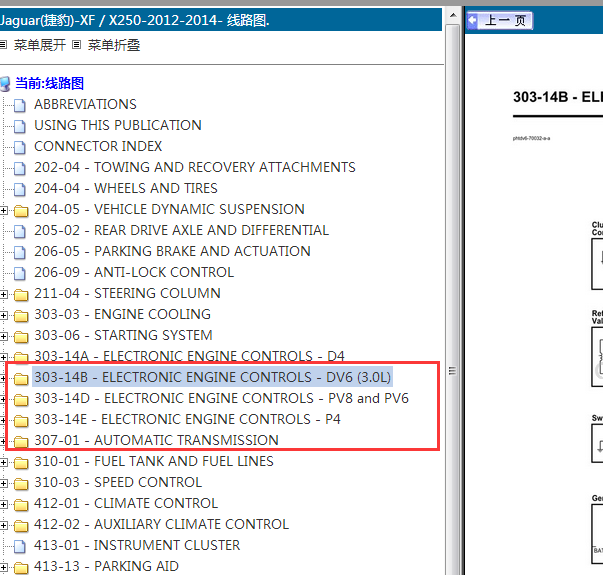The image size is (603, 575).
Task: Click the folder icon for 307-01 AUTOMATIC TRANSMISSION
Action: [x=21, y=442]
